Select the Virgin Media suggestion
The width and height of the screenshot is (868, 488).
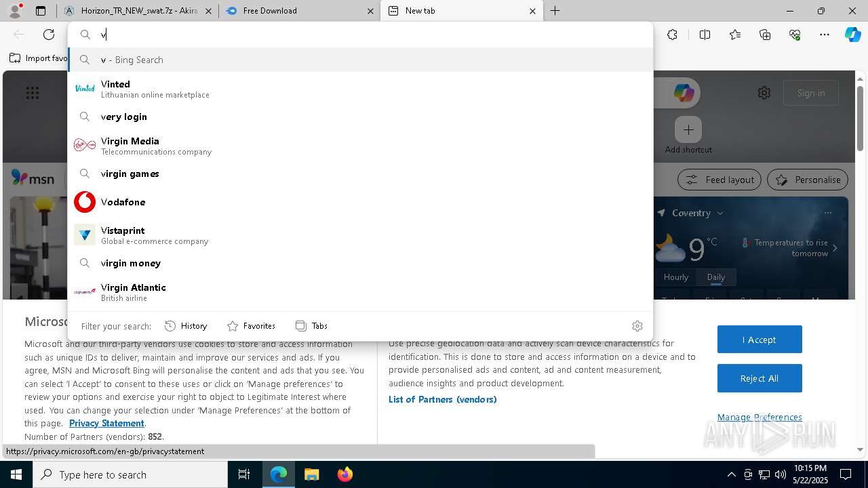(x=360, y=146)
